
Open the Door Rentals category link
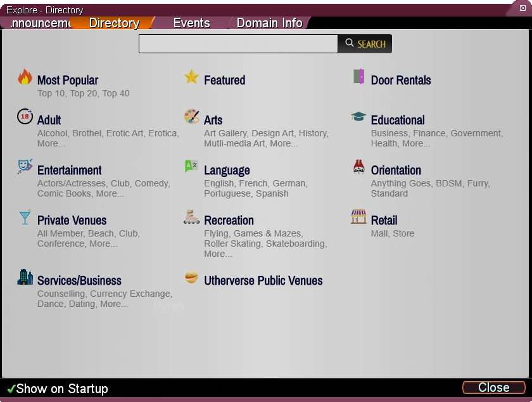click(x=401, y=80)
